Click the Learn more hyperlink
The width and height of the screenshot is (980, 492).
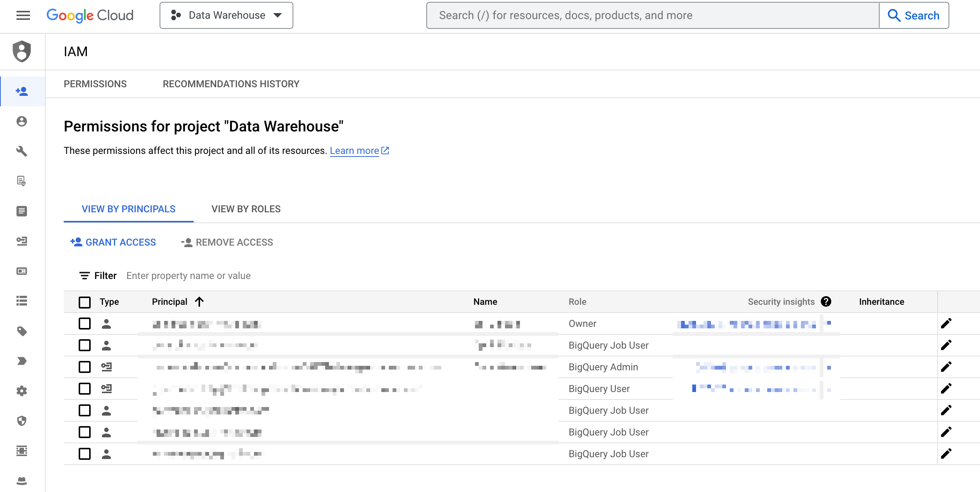354,151
